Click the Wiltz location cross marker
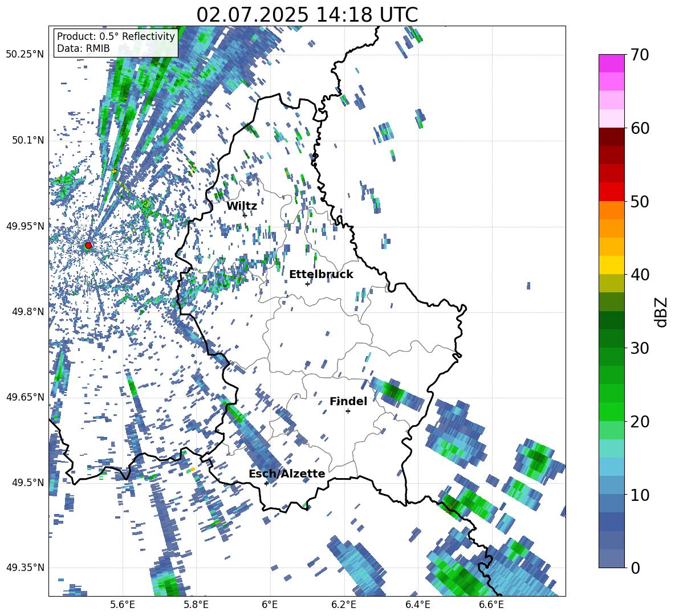675x616 pixels. pos(245,215)
